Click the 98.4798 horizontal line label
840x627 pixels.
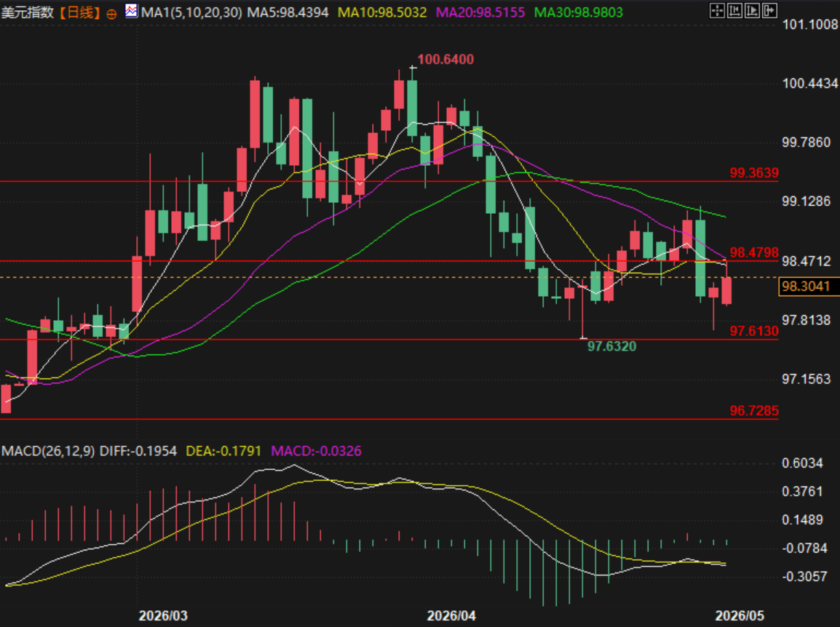tap(754, 252)
